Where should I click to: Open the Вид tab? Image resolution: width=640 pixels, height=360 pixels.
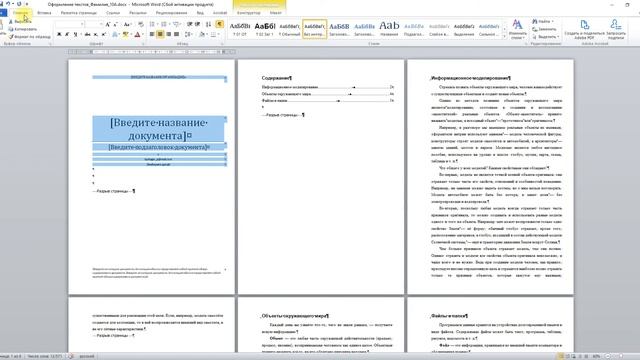[200, 13]
